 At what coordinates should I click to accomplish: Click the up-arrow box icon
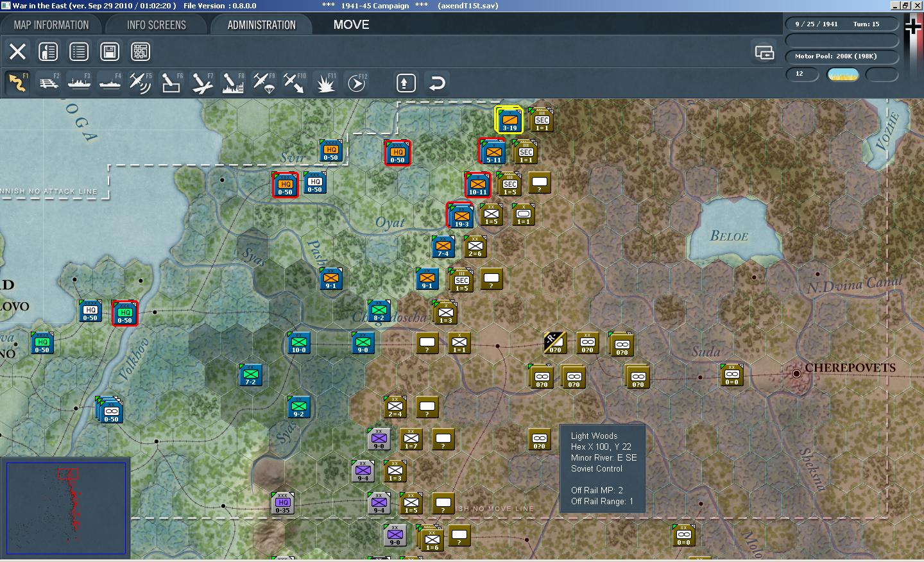406,83
